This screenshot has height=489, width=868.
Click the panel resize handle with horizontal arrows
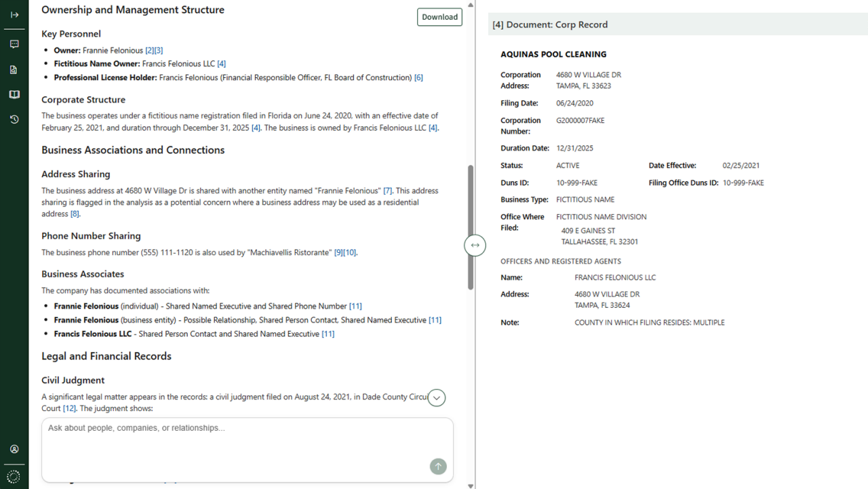(475, 245)
